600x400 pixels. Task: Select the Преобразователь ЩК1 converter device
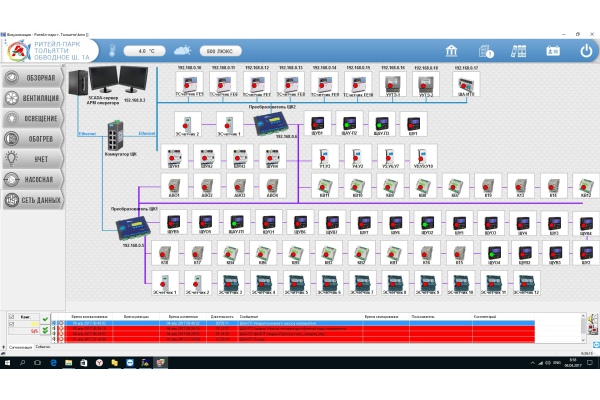[x=133, y=228]
